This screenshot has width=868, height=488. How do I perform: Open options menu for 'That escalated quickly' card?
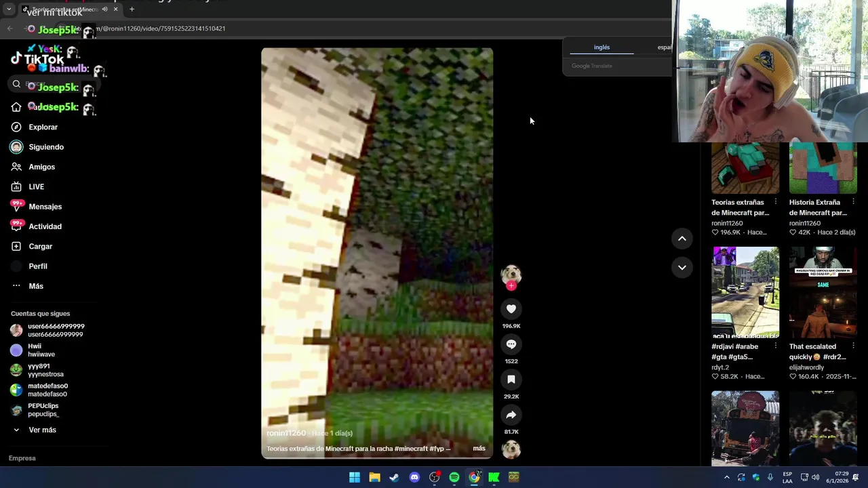point(853,346)
